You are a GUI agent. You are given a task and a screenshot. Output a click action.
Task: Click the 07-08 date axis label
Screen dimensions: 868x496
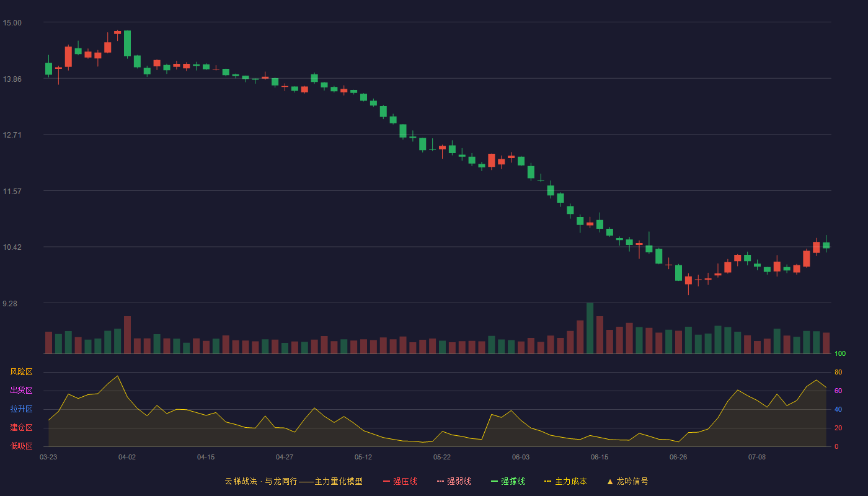point(757,457)
